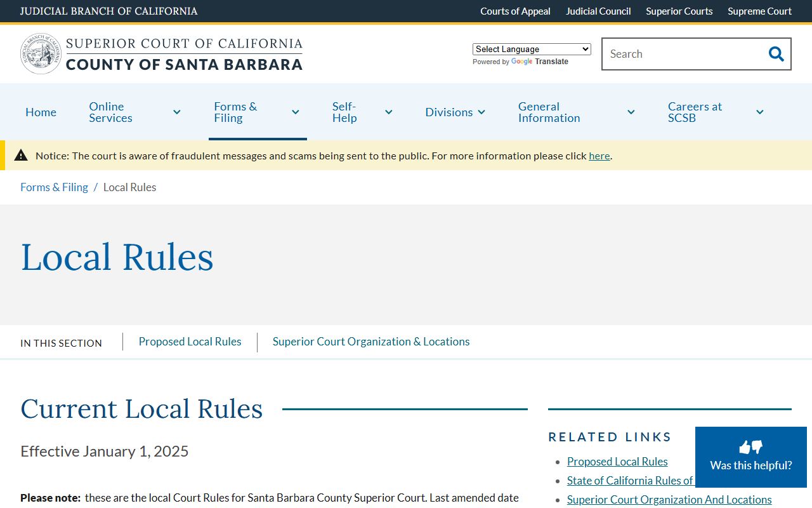This screenshot has height=508, width=812.
Task: Open Self-Help menu item
Action: click(x=344, y=112)
